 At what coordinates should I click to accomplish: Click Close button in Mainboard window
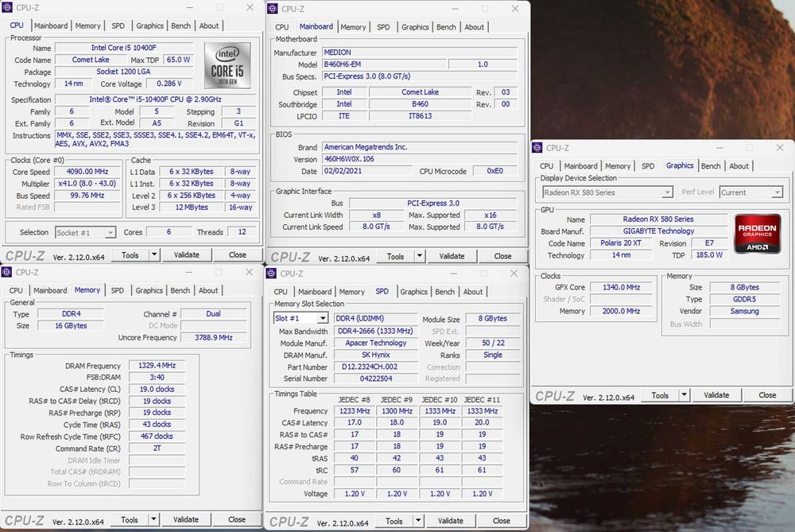pyautogui.click(x=502, y=256)
